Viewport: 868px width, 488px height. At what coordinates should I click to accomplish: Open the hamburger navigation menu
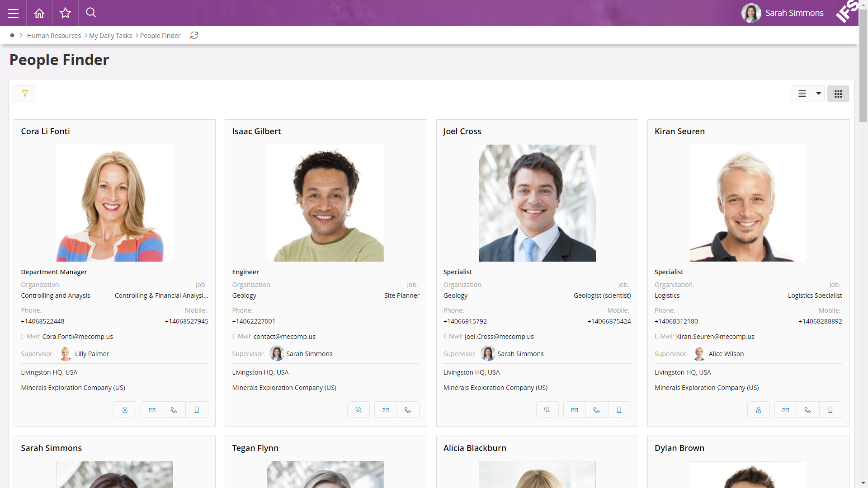tap(13, 13)
